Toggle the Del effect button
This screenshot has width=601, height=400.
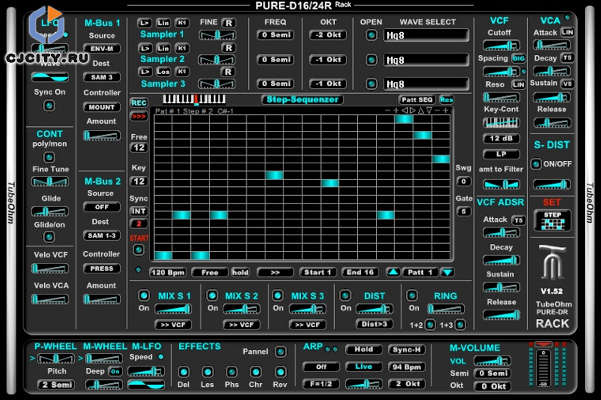click(x=184, y=372)
